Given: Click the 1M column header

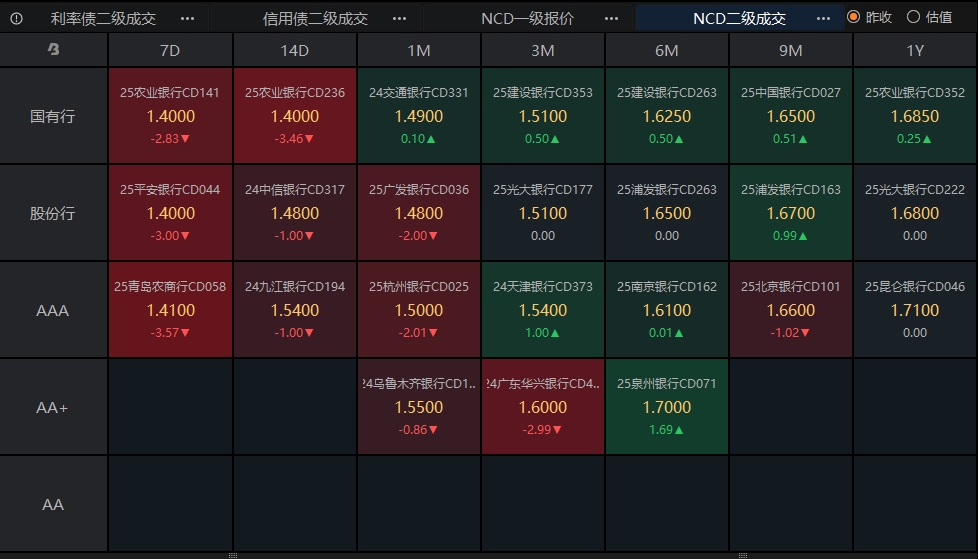Looking at the screenshot, I should click(419, 50).
